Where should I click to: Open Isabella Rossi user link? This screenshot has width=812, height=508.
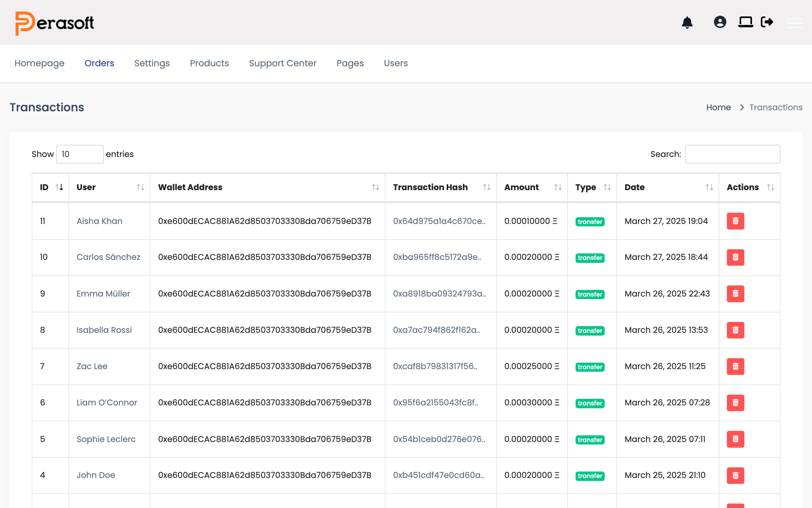104,330
